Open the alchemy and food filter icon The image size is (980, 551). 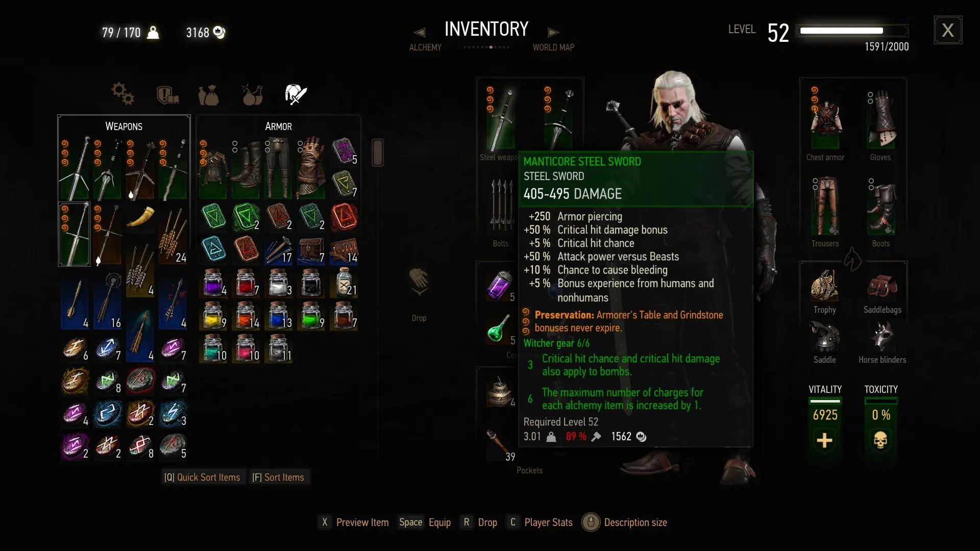coord(252,94)
